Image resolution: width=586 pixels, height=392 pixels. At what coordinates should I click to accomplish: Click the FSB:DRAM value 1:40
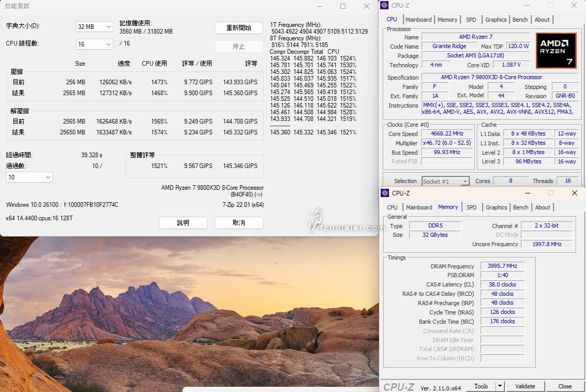pos(502,275)
